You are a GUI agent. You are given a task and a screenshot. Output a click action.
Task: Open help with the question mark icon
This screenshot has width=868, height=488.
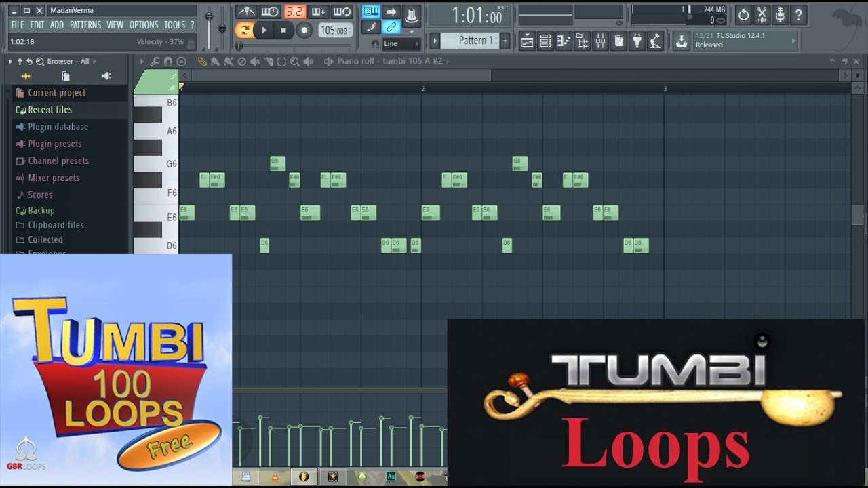click(x=799, y=14)
